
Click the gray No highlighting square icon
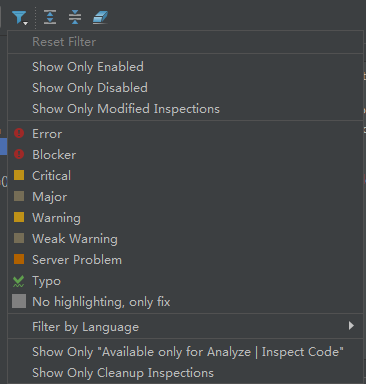tap(19, 301)
